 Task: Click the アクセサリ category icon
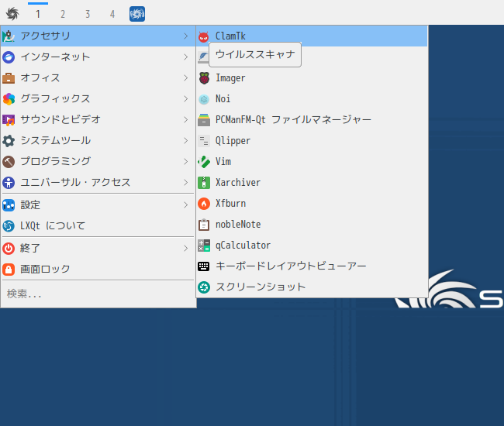click(9, 36)
